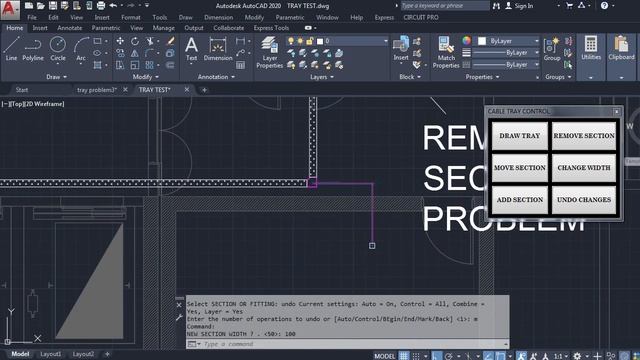The image size is (640, 360).
Task: Click the Group tool icon
Action: (552, 48)
